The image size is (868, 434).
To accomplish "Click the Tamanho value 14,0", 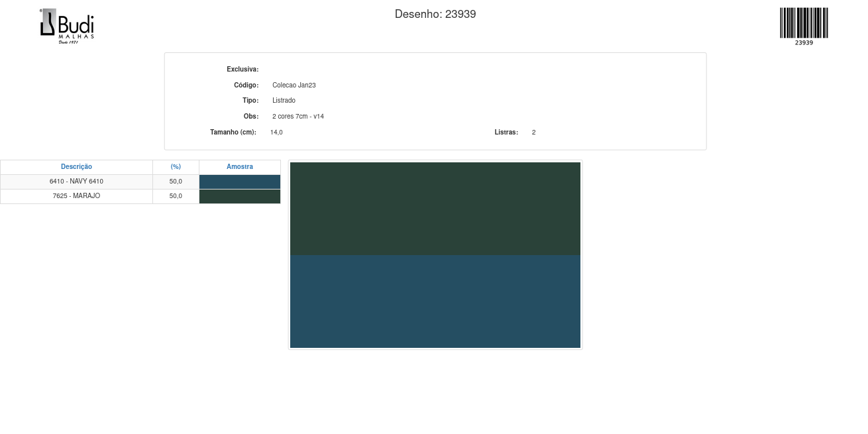I will 276,133.
